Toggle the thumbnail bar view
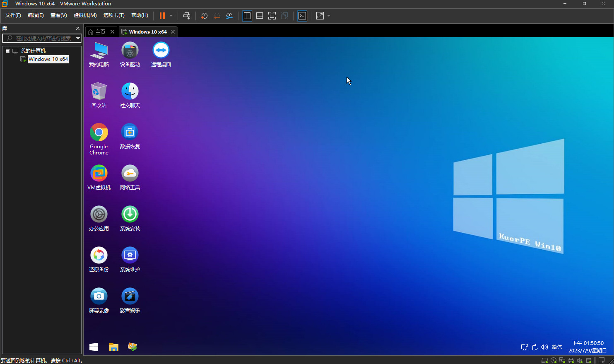The height and width of the screenshot is (364, 614). [260, 16]
